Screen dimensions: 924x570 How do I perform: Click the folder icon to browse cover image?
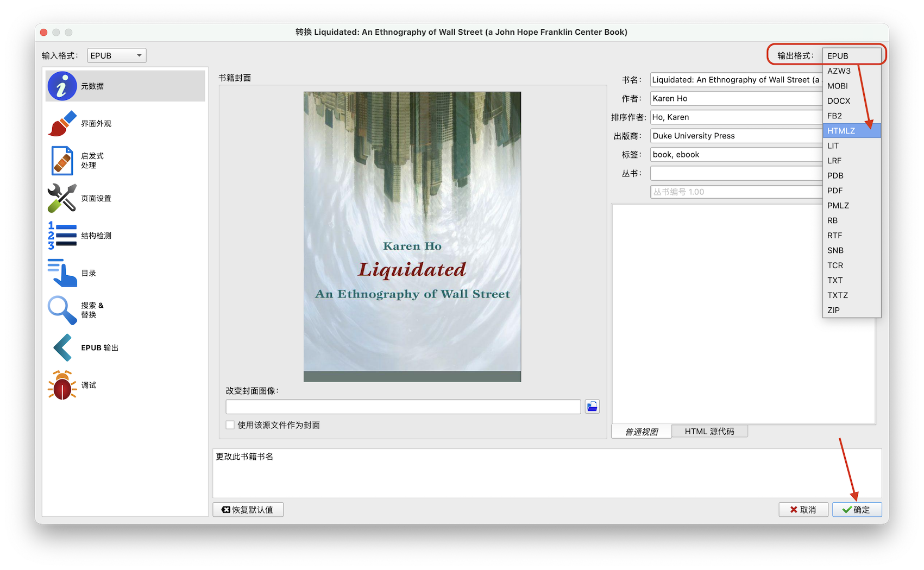coord(592,406)
